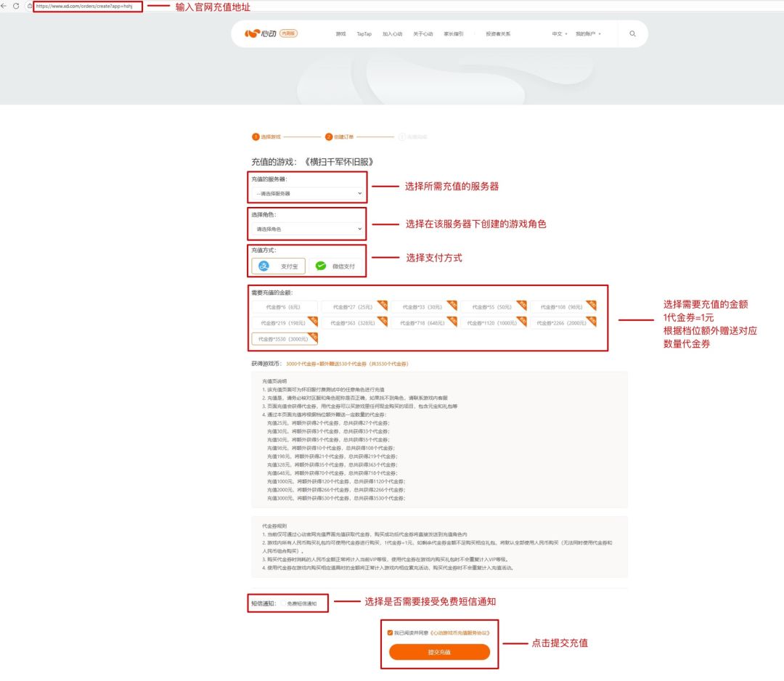Image resolution: width=784 pixels, height=681 pixels.
Task: Choose amount 代金券*3530 (3000元)
Action: [284, 339]
